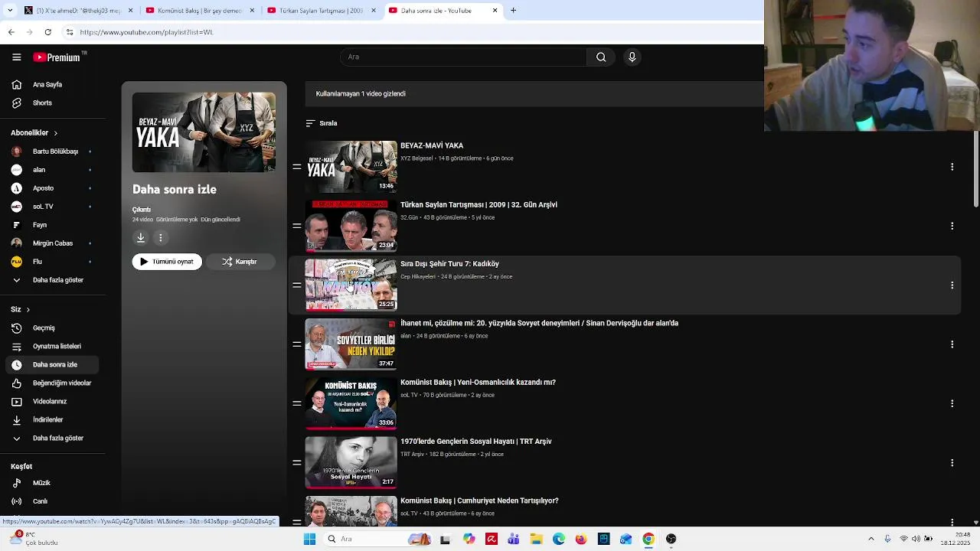The image size is (980, 551).
Task: Open the Sırala sort dropdown
Action: [x=322, y=123]
